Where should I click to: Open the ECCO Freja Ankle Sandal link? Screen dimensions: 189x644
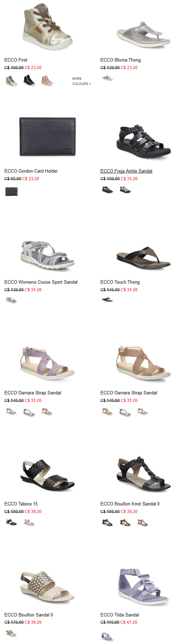point(126,171)
